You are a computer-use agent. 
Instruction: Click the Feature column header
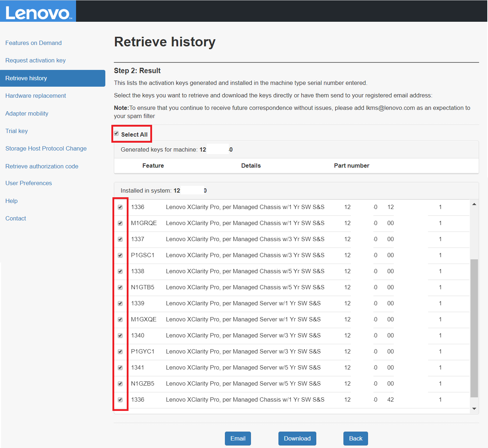point(153,166)
